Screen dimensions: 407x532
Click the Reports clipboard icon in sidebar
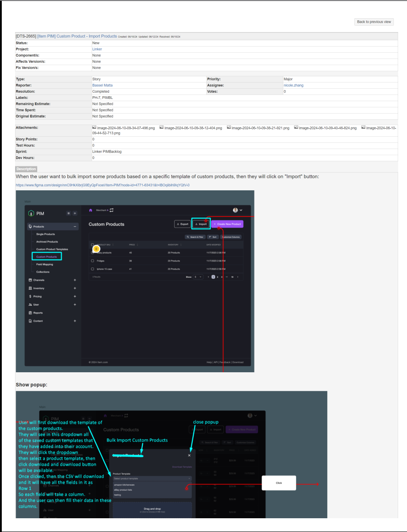pos(30,313)
